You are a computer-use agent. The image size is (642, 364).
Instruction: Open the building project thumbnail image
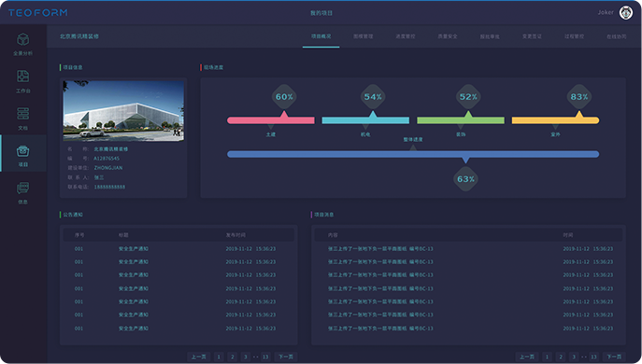pyautogui.click(x=123, y=111)
